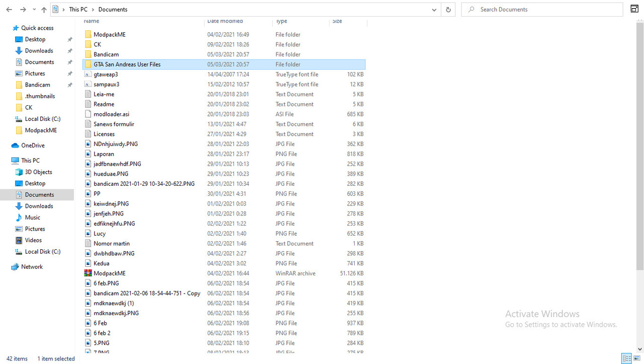Expand the address bar history dropdown
This screenshot has width=644, height=364.
pyautogui.click(x=434, y=10)
